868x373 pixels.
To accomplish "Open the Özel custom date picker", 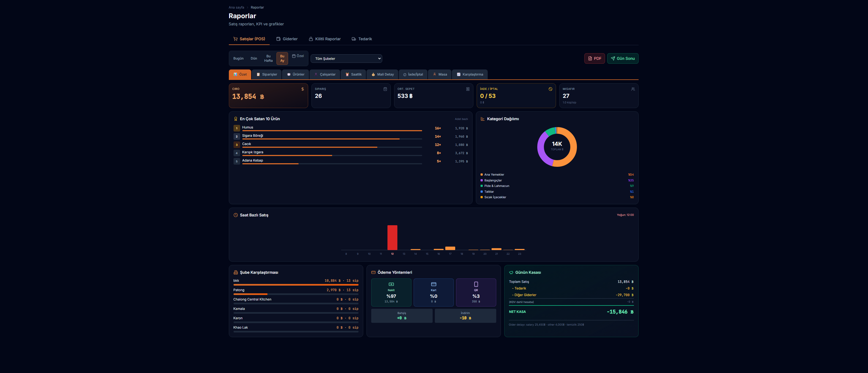I will point(298,56).
